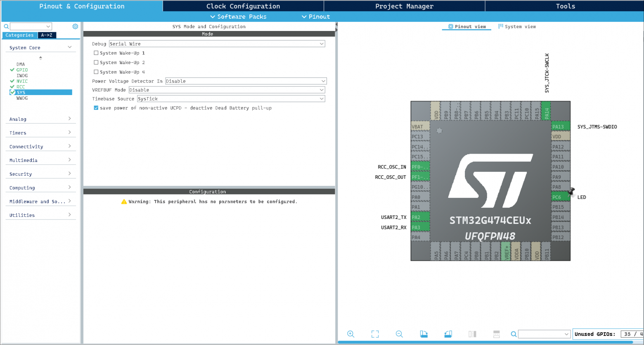Select GPIO in System Core list
Screen dimensions: 644x345
22,70
